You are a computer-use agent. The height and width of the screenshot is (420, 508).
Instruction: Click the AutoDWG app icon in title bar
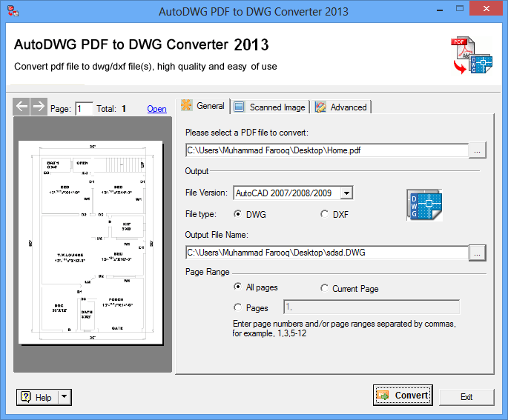[13, 10]
